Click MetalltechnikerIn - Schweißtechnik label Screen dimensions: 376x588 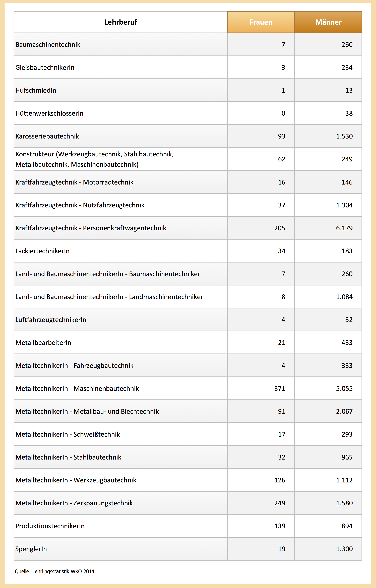(x=68, y=434)
